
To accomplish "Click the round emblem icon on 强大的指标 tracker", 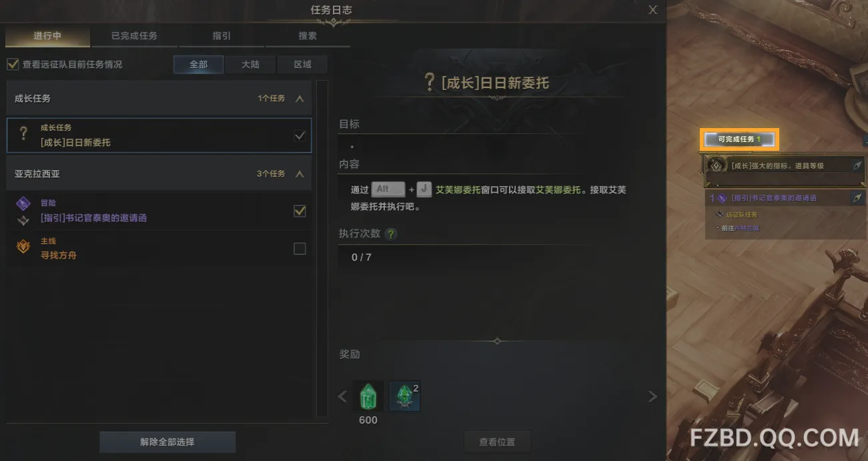I will tap(717, 165).
